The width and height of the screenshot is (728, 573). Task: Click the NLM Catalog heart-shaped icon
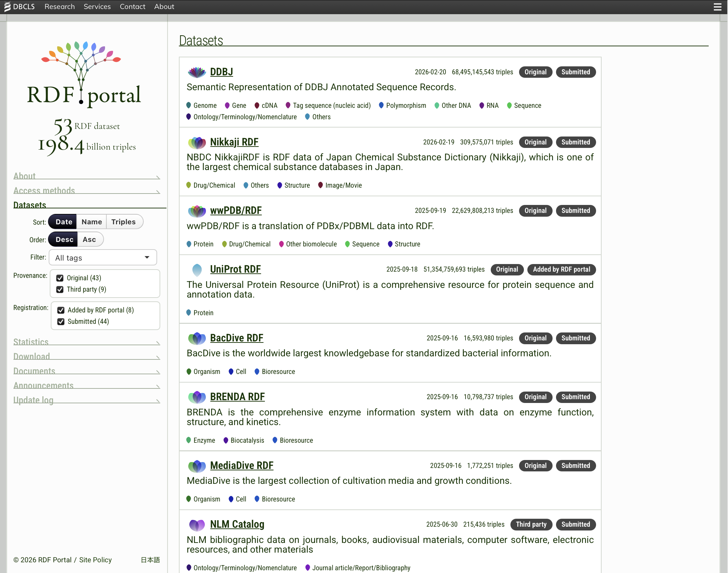[x=197, y=525]
